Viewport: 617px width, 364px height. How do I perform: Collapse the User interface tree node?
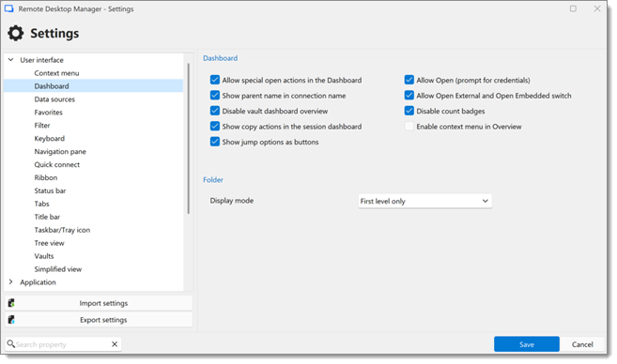11,60
